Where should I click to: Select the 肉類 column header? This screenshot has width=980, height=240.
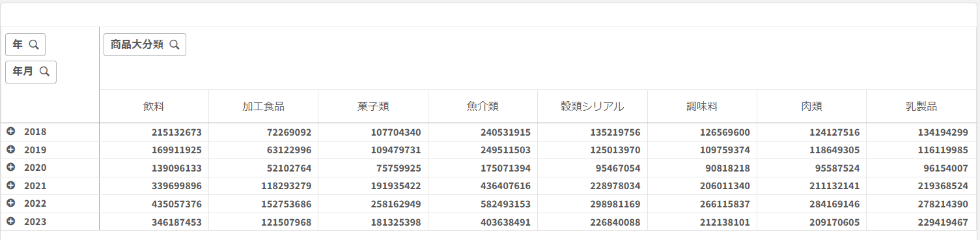click(x=811, y=106)
